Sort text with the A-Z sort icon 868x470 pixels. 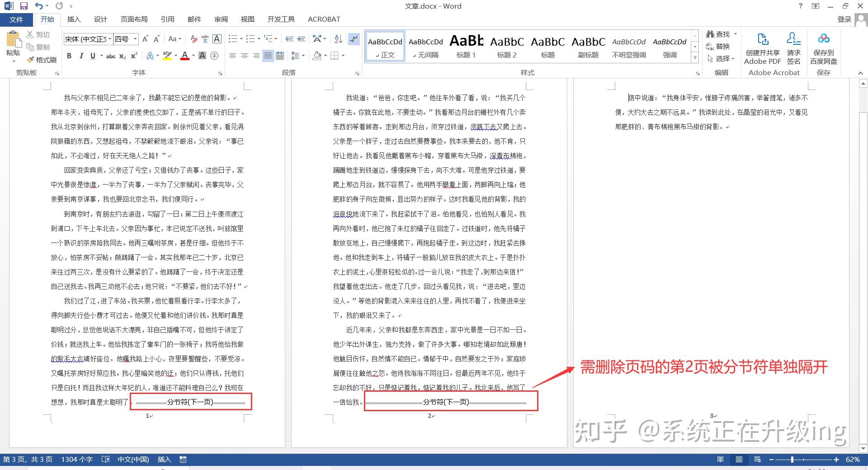[338, 39]
